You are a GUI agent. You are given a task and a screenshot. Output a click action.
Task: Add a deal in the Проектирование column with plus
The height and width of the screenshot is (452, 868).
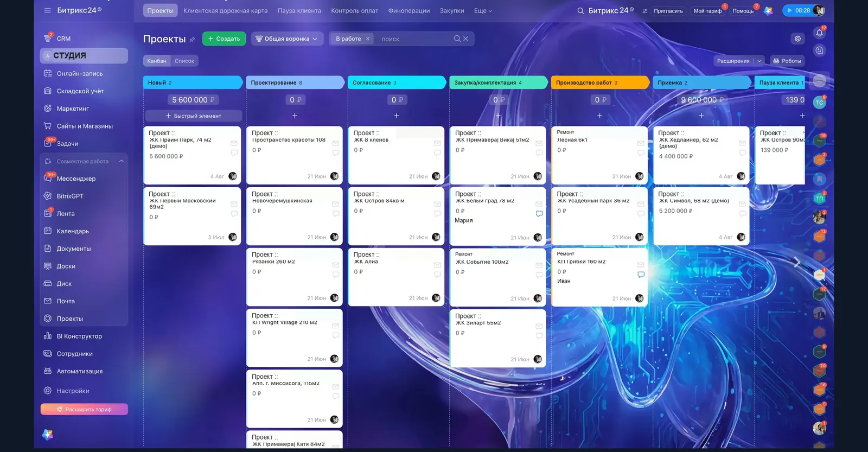tap(295, 116)
